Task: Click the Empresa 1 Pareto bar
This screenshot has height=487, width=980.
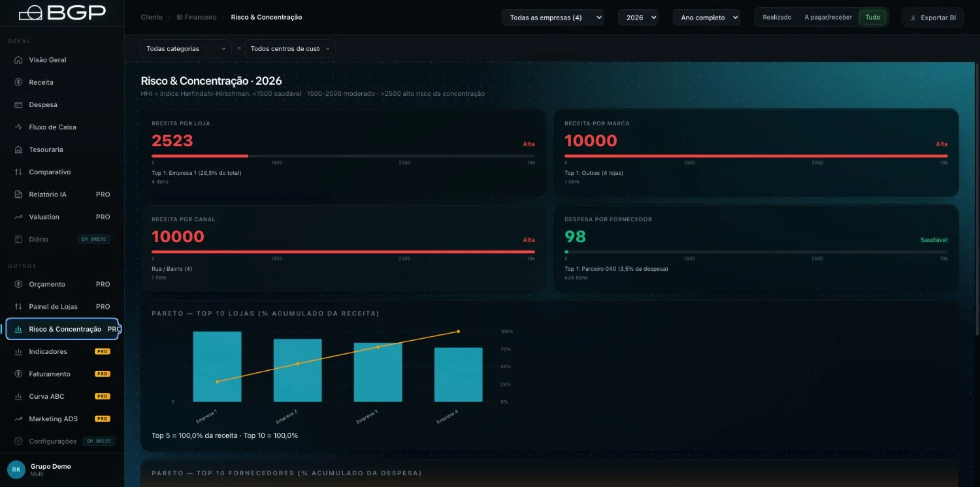Action: click(217, 366)
